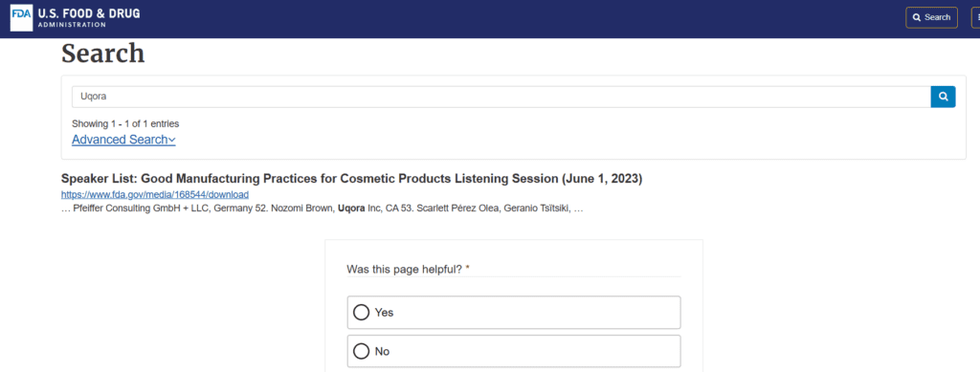Click the search field containing Uqora
Image resolution: width=980 pixels, height=372 pixels.
click(x=501, y=97)
